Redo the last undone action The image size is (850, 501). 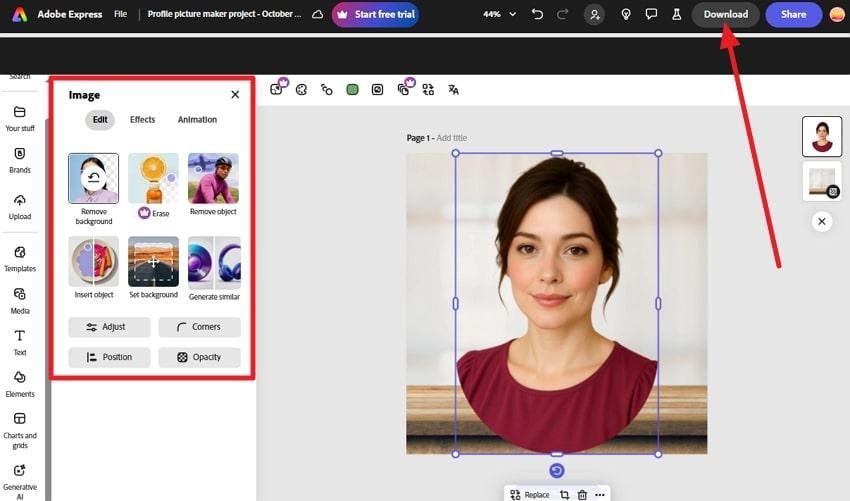point(563,14)
